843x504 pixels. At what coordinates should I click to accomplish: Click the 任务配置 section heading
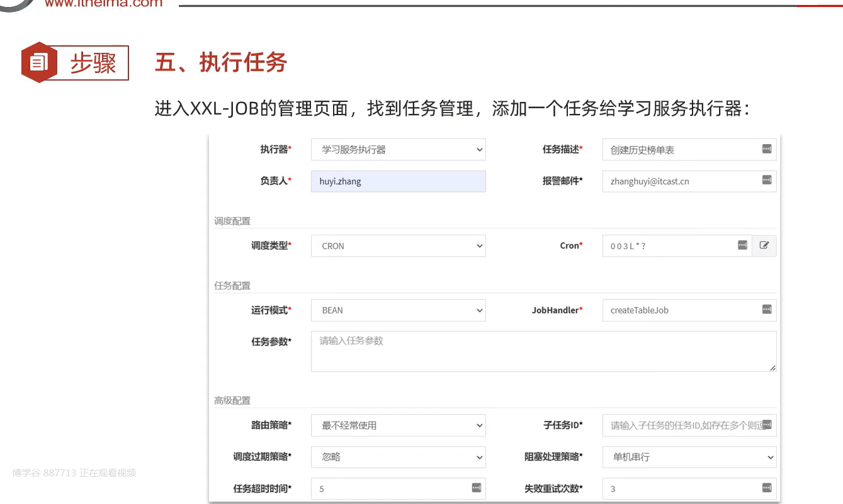tap(232, 286)
